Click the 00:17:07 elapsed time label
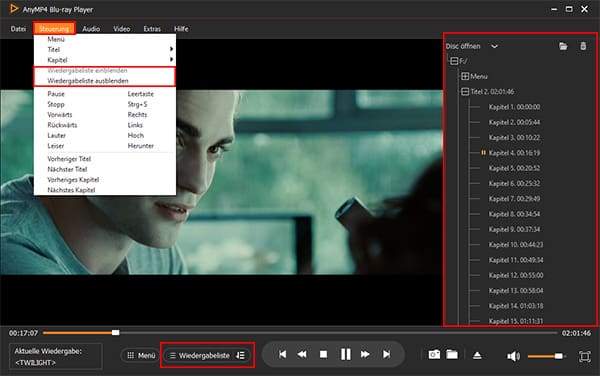This screenshot has width=600, height=376. [x=23, y=333]
